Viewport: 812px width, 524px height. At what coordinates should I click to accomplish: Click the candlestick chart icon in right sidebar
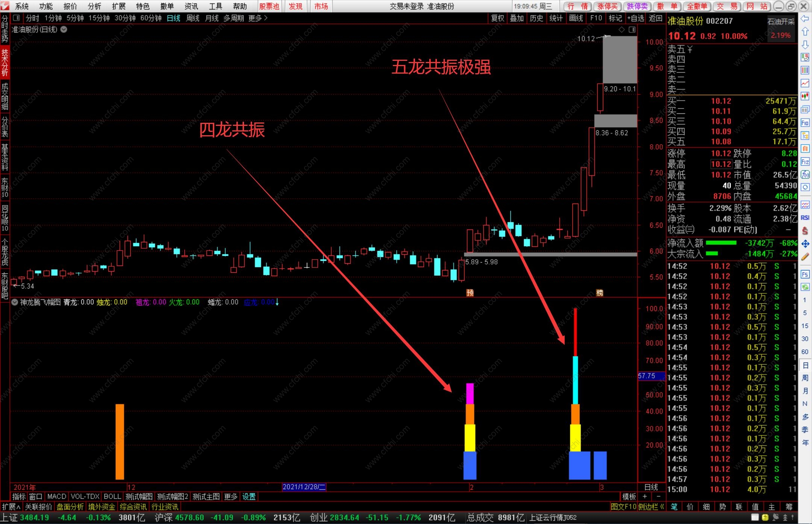point(805,97)
